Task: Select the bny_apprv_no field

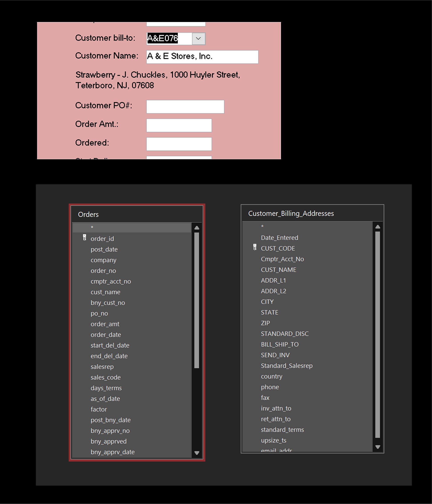Action: click(132, 431)
